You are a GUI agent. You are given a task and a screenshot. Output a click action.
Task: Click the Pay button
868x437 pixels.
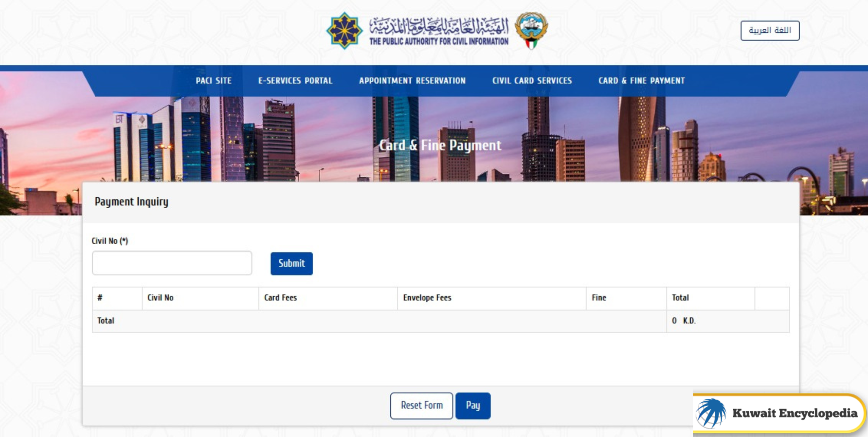473,405
